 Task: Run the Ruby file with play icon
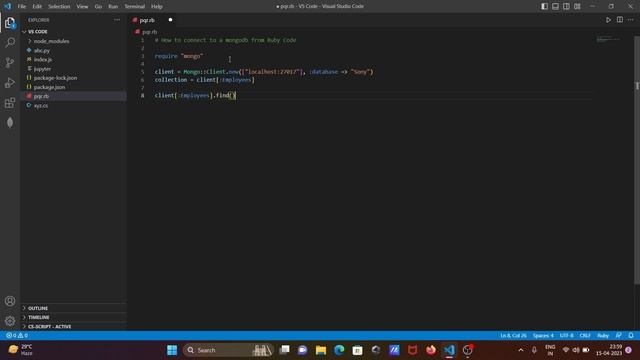608,20
